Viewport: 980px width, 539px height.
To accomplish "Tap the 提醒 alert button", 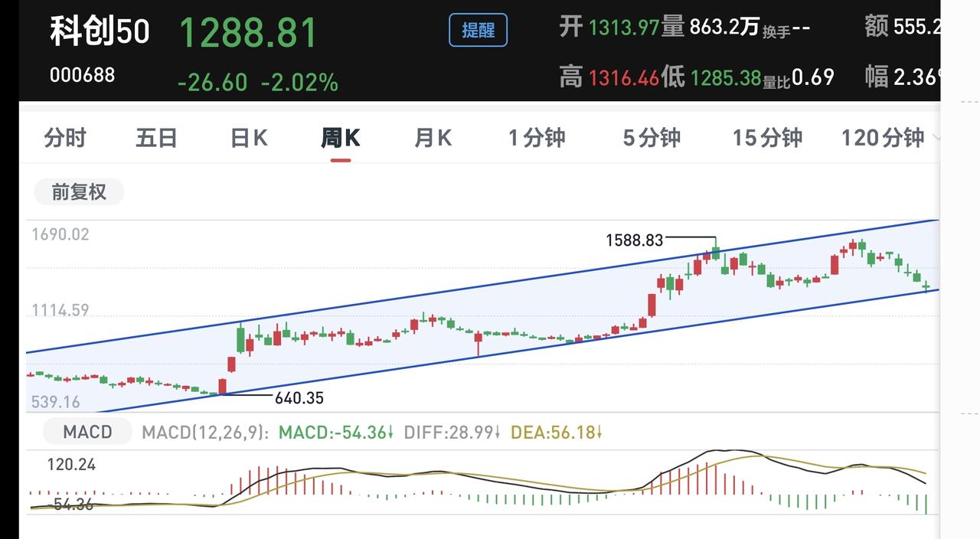I will click(478, 31).
